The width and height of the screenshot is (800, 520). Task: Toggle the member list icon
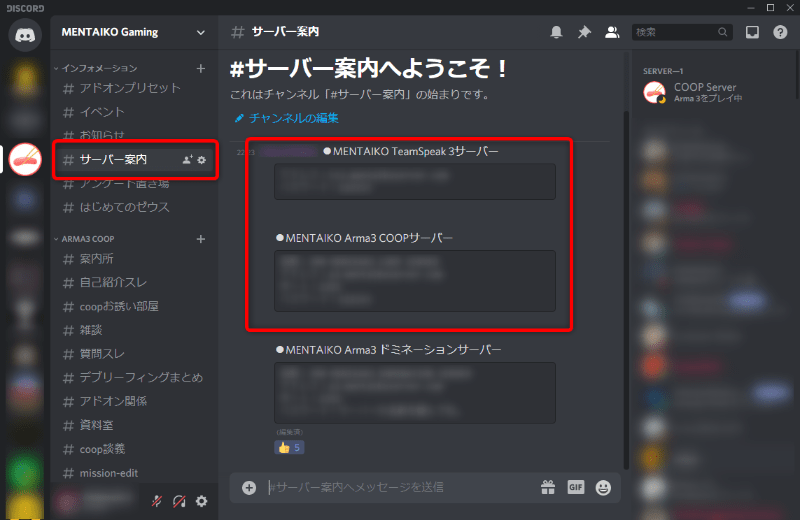coord(612,32)
